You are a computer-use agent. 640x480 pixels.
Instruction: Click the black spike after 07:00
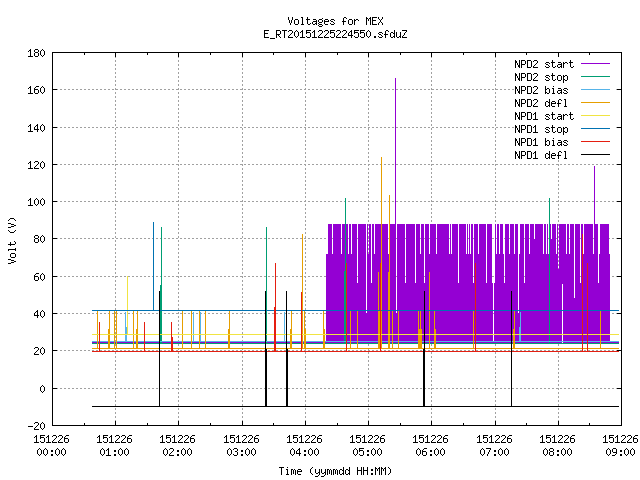coord(511,349)
